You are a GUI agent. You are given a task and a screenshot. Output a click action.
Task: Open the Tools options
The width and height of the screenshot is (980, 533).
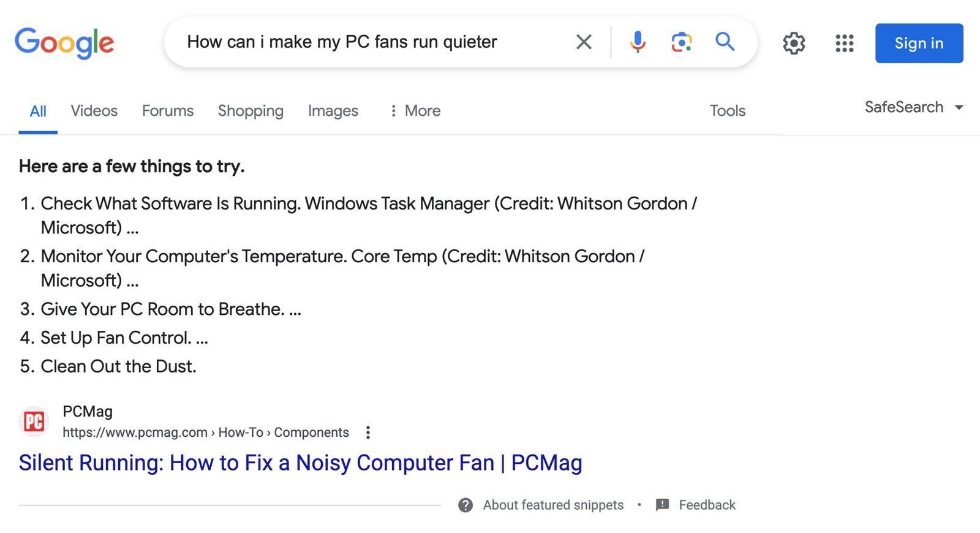727,111
